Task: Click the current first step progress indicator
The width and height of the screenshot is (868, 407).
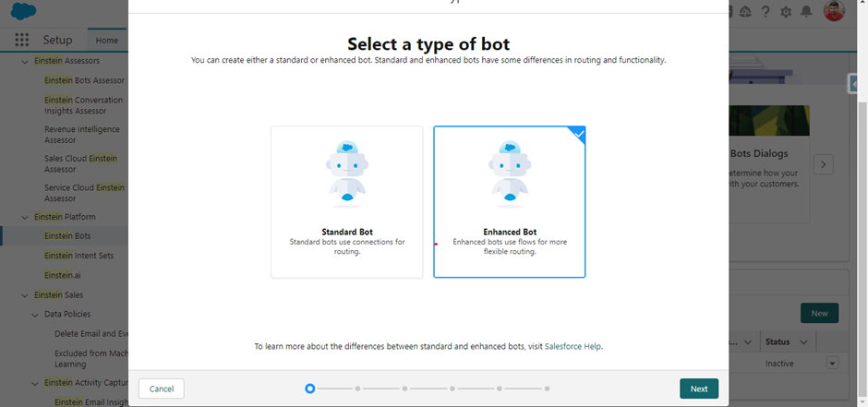Action: coord(310,389)
